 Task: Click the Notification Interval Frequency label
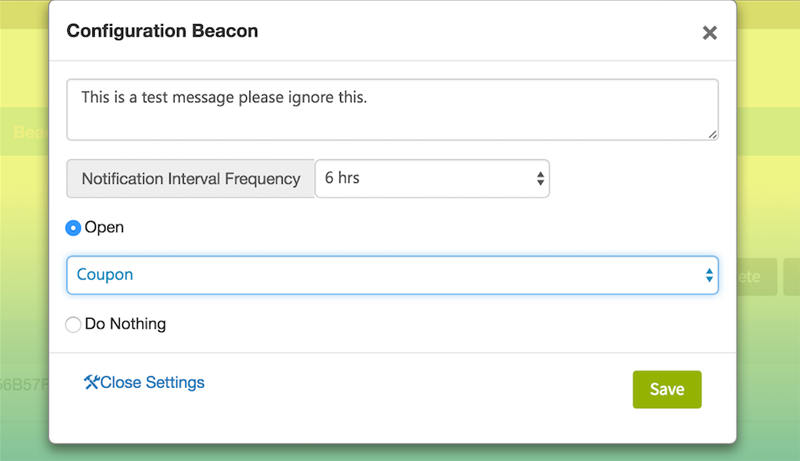(x=191, y=179)
